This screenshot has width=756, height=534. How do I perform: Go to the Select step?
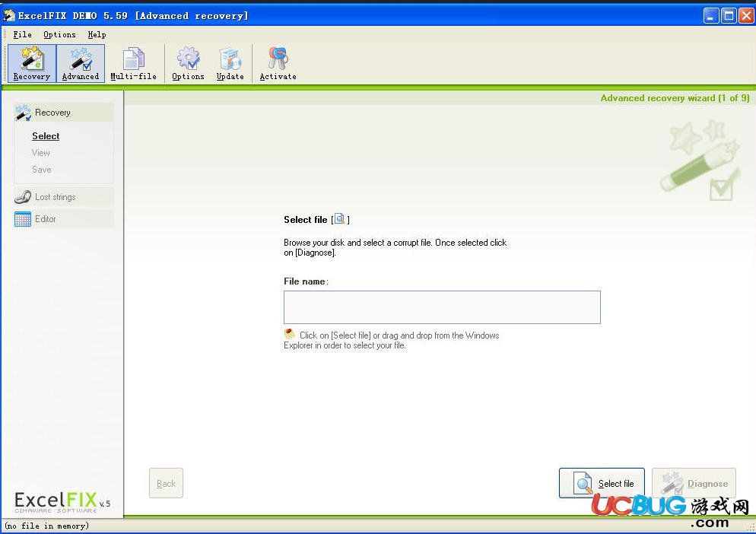click(46, 136)
